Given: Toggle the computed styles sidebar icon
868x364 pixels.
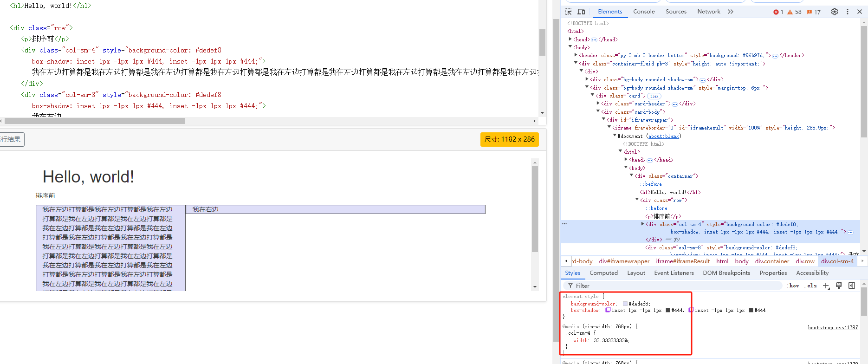Looking at the screenshot, I should pos(852,286).
